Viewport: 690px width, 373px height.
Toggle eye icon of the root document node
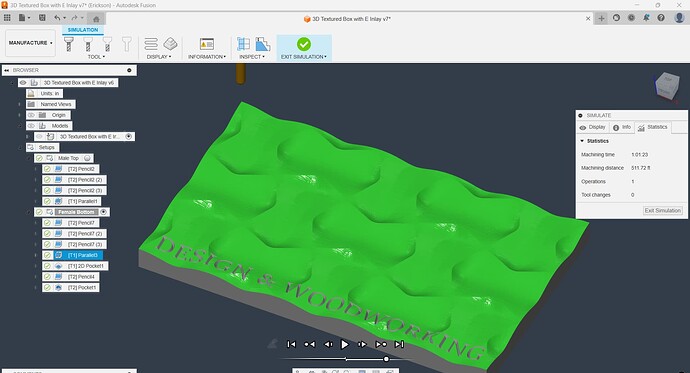point(23,83)
